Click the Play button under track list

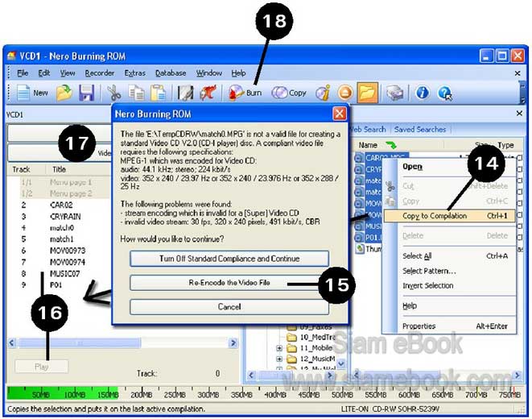[x=42, y=367]
